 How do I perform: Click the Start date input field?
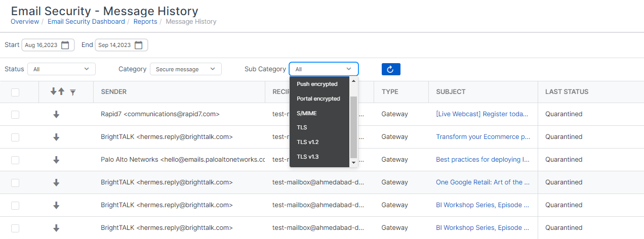pyautogui.click(x=42, y=45)
